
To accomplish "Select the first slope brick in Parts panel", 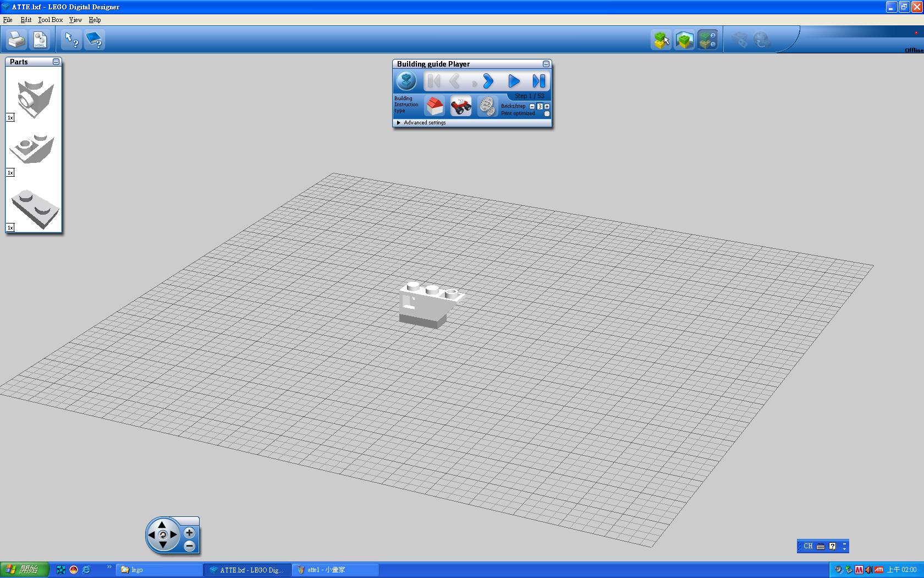I will (x=35, y=98).
